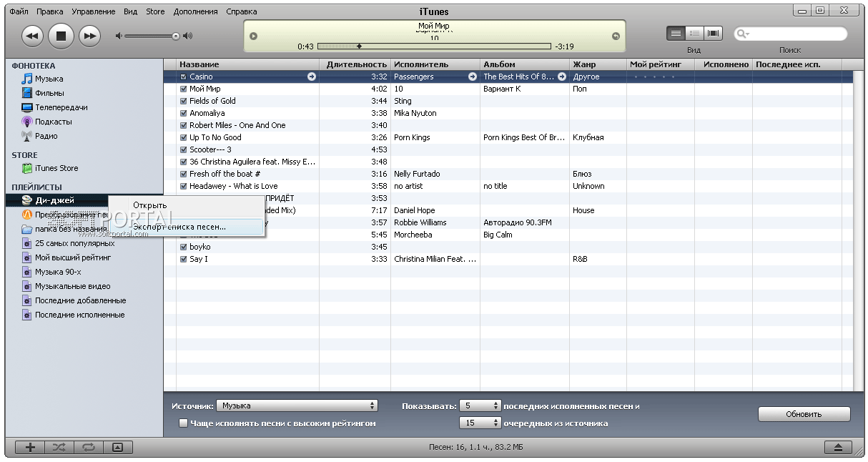Adjust the volume slider knob
Viewport: 868px width, 462px height.
point(176,36)
